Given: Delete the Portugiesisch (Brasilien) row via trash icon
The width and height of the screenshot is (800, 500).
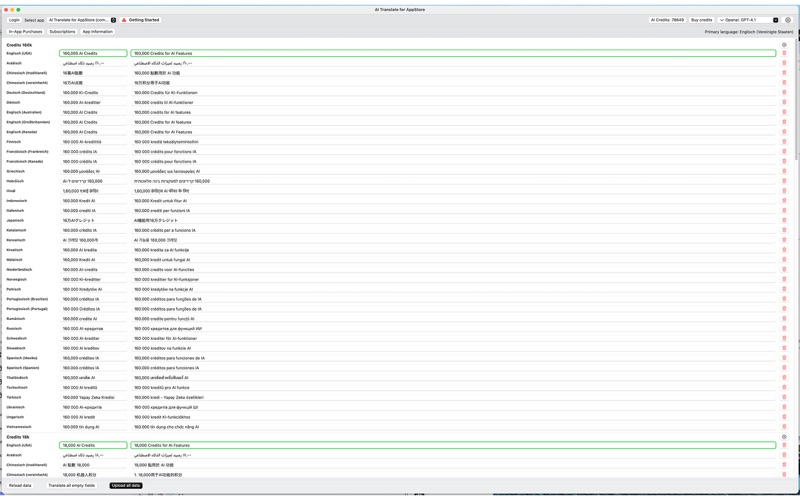Looking at the screenshot, I should [x=784, y=299].
